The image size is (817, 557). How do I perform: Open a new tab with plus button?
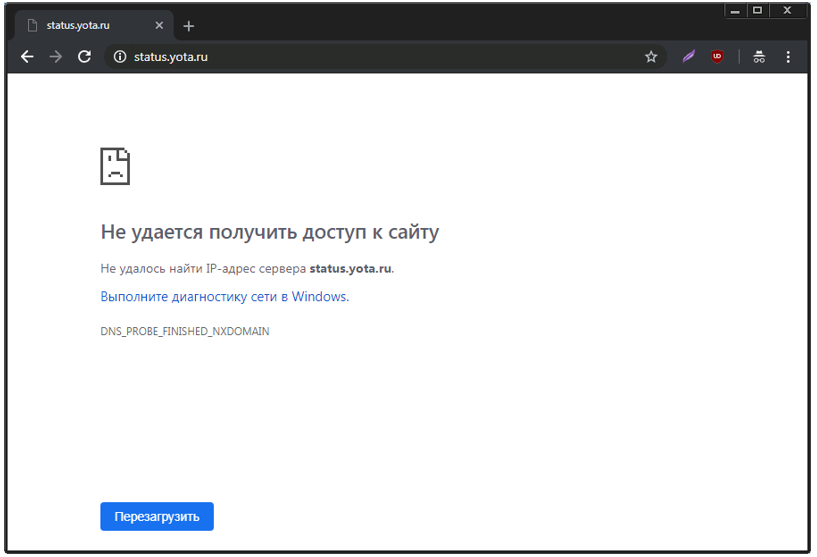click(x=189, y=26)
